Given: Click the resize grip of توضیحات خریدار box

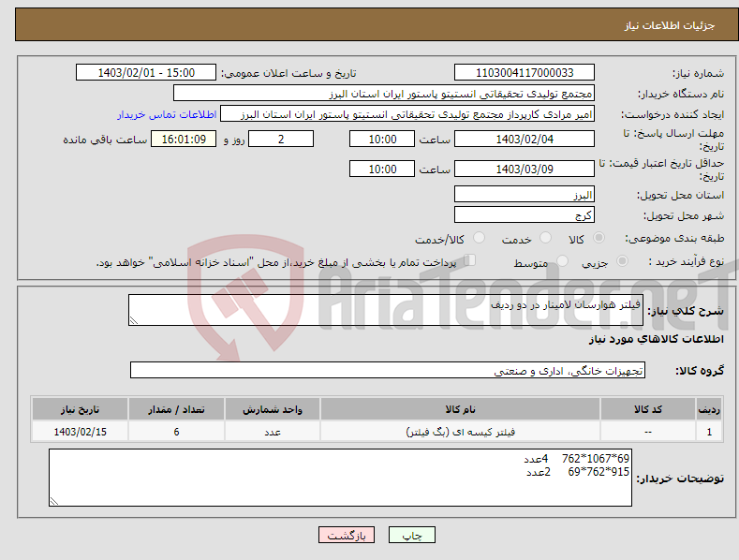Looking at the screenshot, I should pyautogui.click(x=54, y=501).
